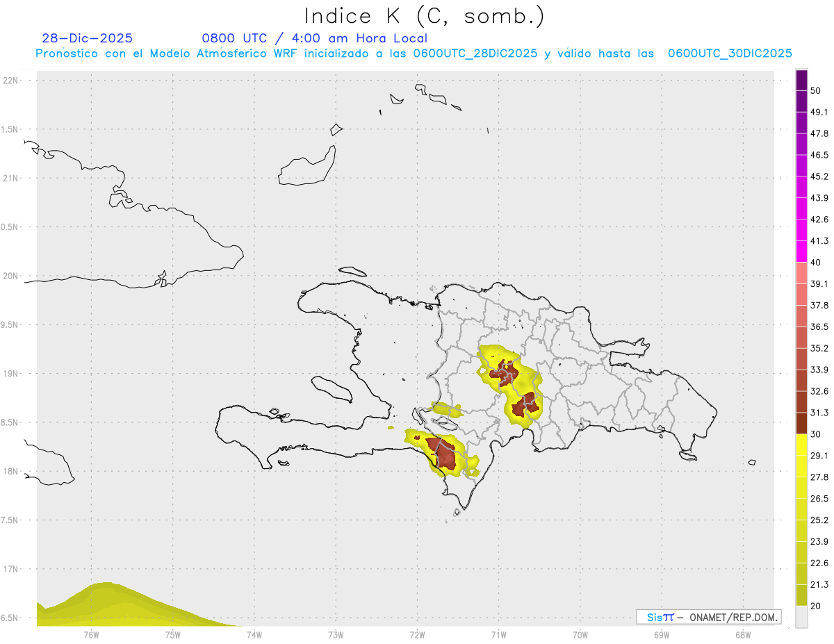Click the chart title 'Indice K (C, somb.)'
Image resolution: width=834 pixels, height=644 pixels.
[x=425, y=15]
